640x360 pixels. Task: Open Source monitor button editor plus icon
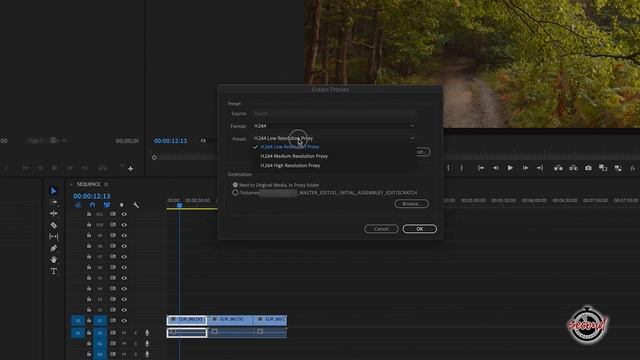pyautogui.click(x=131, y=169)
